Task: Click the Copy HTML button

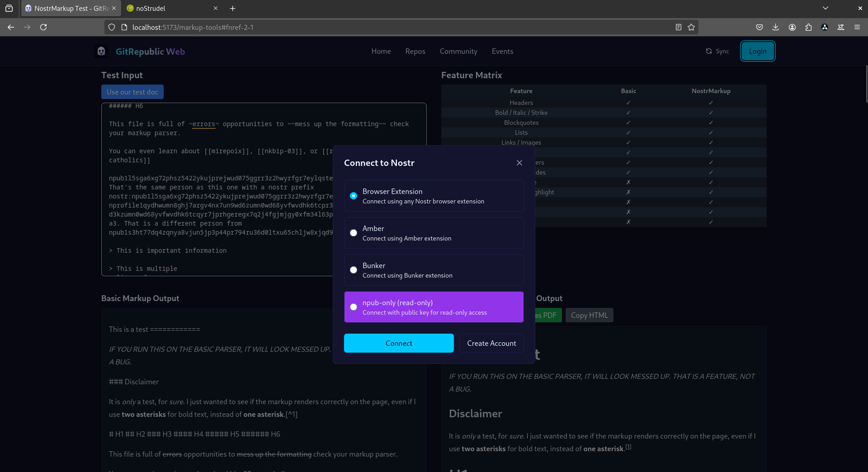Action: point(589,315)
